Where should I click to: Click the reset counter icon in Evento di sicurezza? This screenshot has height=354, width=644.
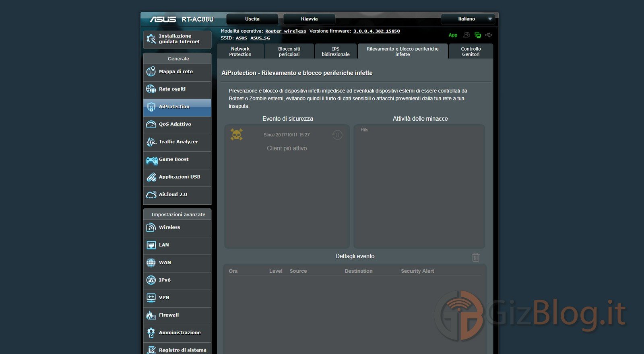(x=337, y=135)
